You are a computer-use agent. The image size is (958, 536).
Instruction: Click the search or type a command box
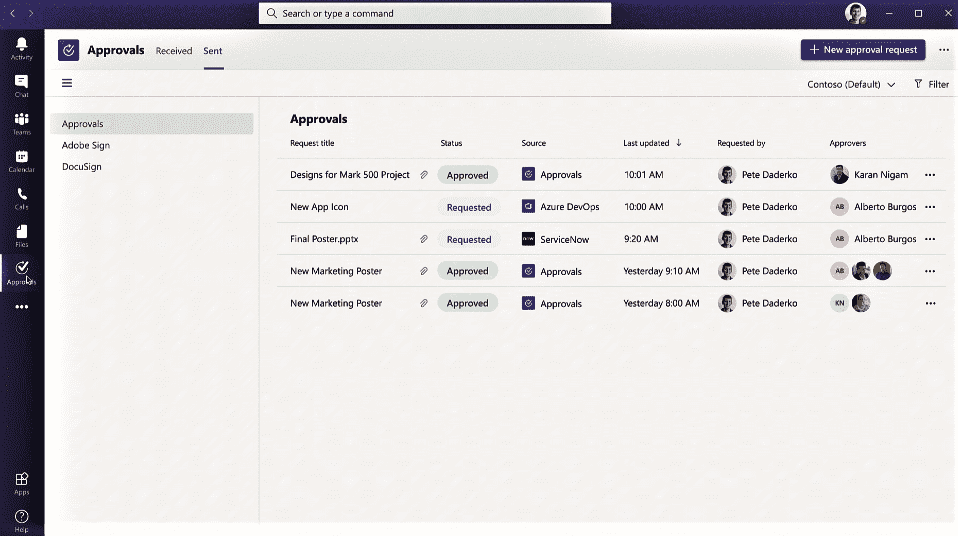(435, 14)
